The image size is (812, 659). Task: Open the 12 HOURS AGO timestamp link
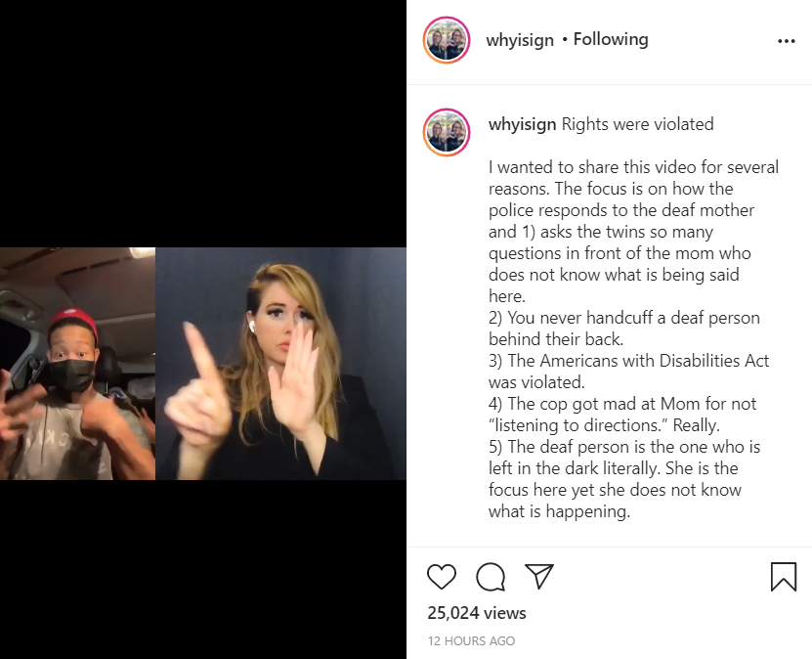[471, 640]
